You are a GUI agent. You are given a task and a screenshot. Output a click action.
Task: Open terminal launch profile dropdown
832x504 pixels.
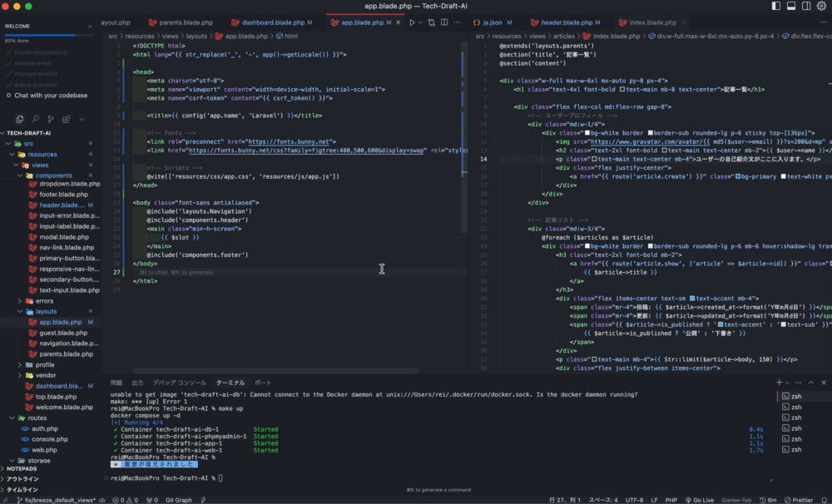787,383
